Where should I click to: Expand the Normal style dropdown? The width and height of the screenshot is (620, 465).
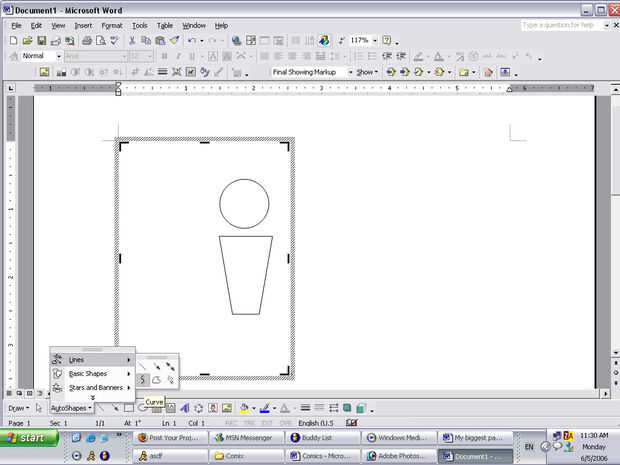click(x=58, y=57)
